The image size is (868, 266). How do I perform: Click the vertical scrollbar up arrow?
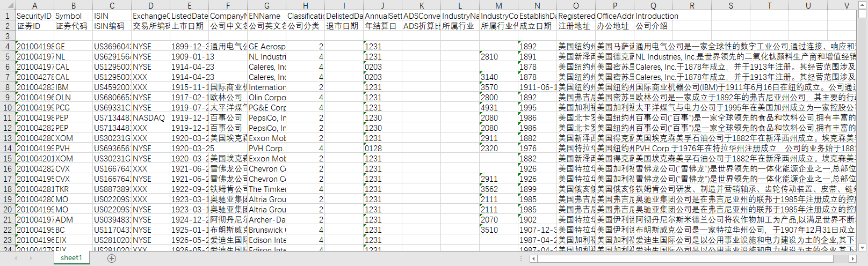863,5
